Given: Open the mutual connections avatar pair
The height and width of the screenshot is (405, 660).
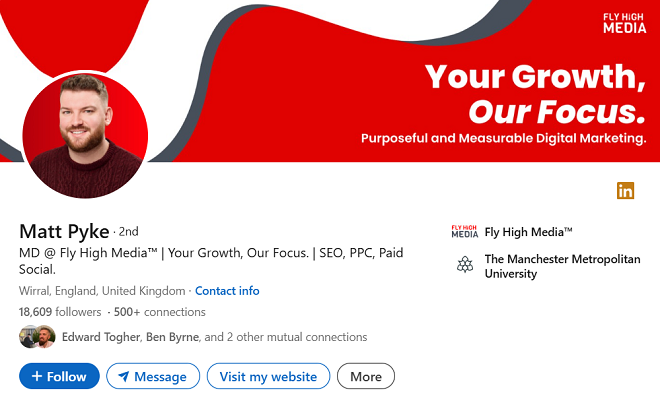Looking at the screenshot, I should 37,337.
